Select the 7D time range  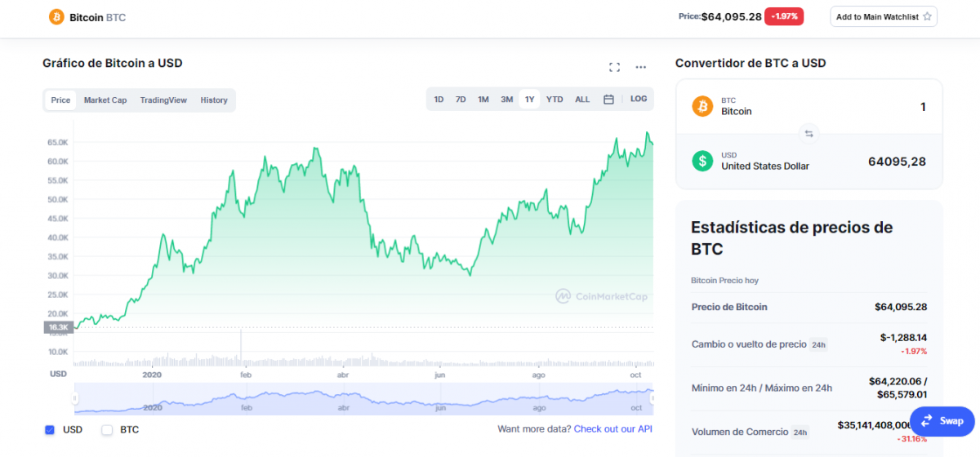(461, 100)
